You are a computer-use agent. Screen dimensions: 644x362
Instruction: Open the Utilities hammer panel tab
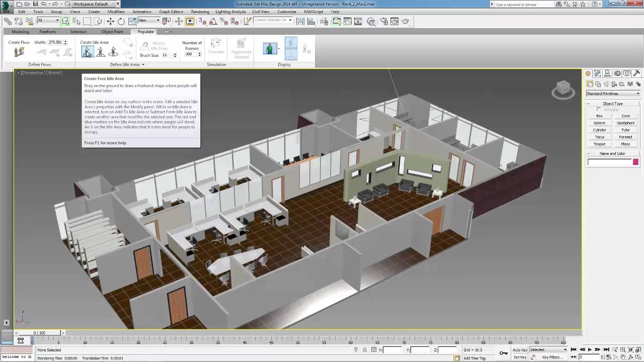click(x=636, y=73)
